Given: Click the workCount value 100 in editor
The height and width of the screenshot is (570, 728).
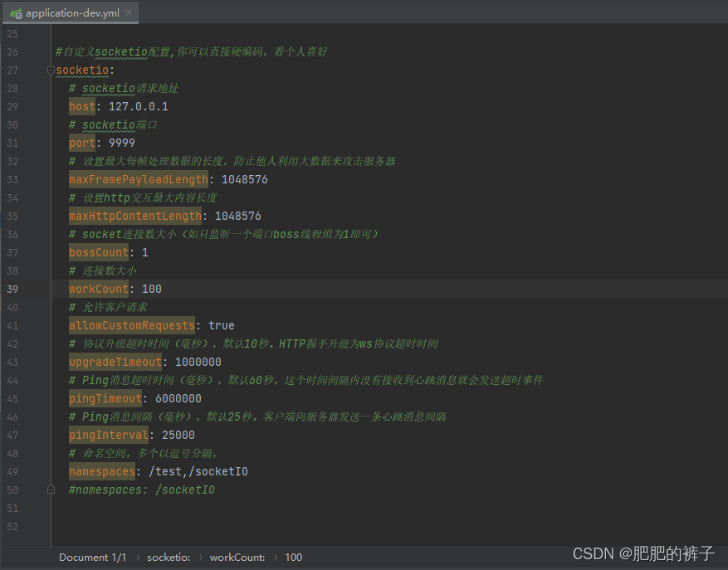Looking at the screenshot, I should (152, 290).
